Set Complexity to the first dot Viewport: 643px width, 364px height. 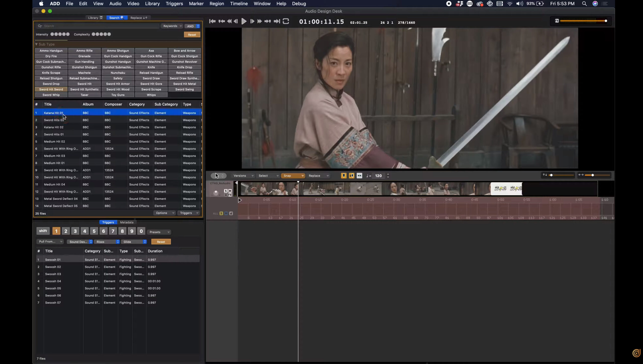(93, 34)
